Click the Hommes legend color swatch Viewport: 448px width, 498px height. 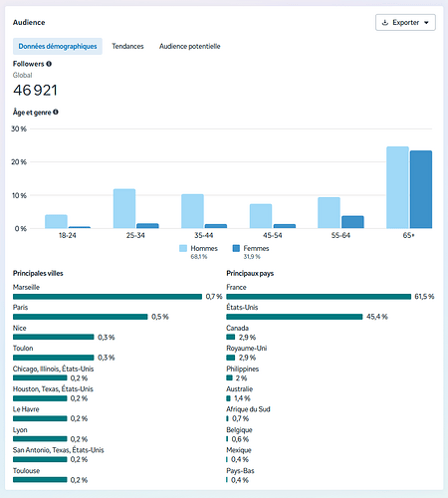(183, 248)
